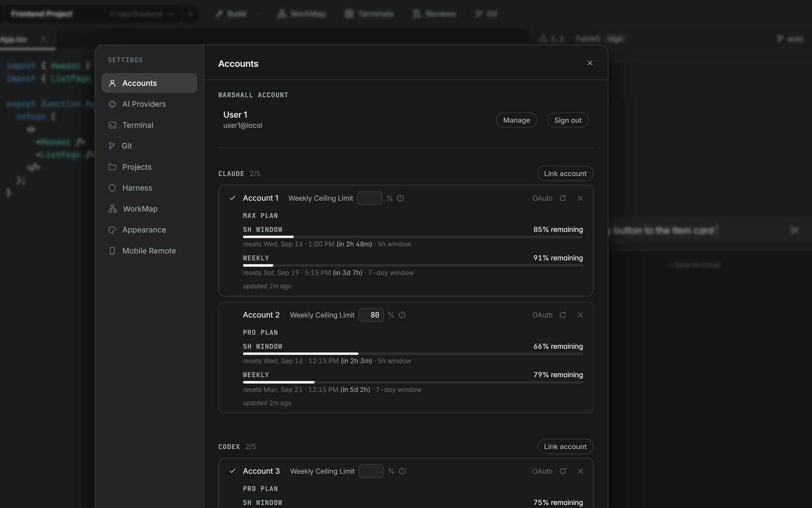Image resolution: width=812 pixels, height=508 pixels.
Task: Click Account 2 weekly usage progress bar
Action: [413, 382]
